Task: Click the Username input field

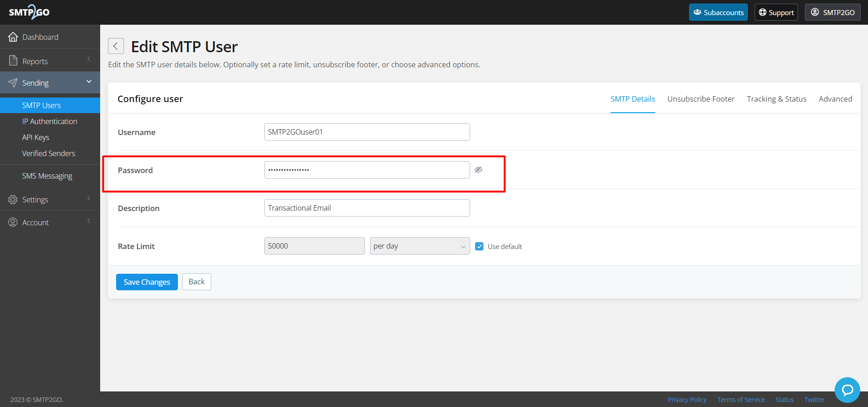Action: click(x=367, y=132)
